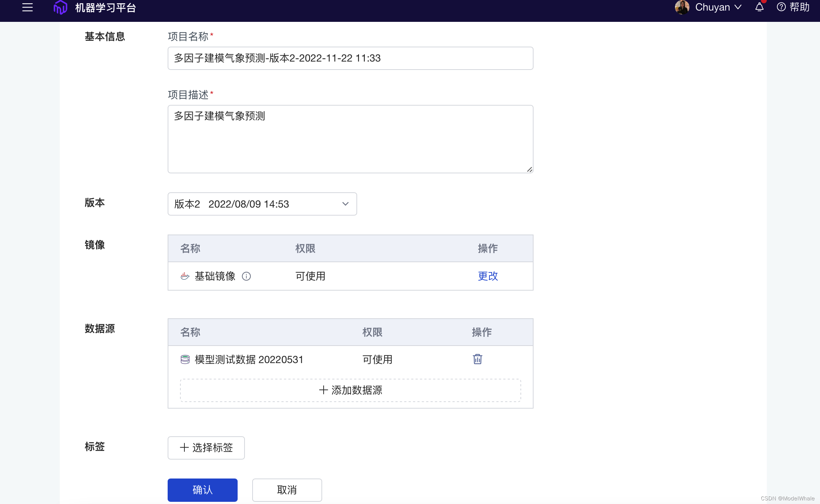This screenshot has width=820, height=504.
Task: Click the version dropdown chevron arrow
Action: [345, 204]
